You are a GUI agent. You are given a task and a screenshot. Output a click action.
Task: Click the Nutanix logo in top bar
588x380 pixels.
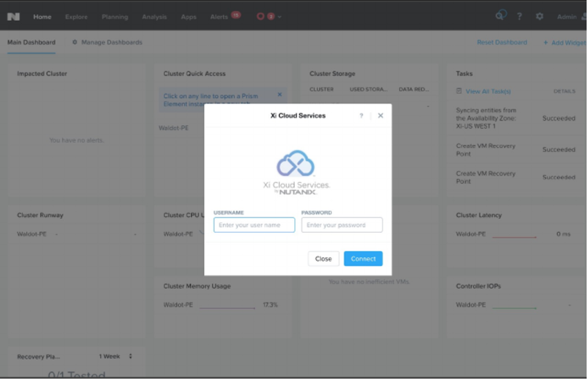13,17
